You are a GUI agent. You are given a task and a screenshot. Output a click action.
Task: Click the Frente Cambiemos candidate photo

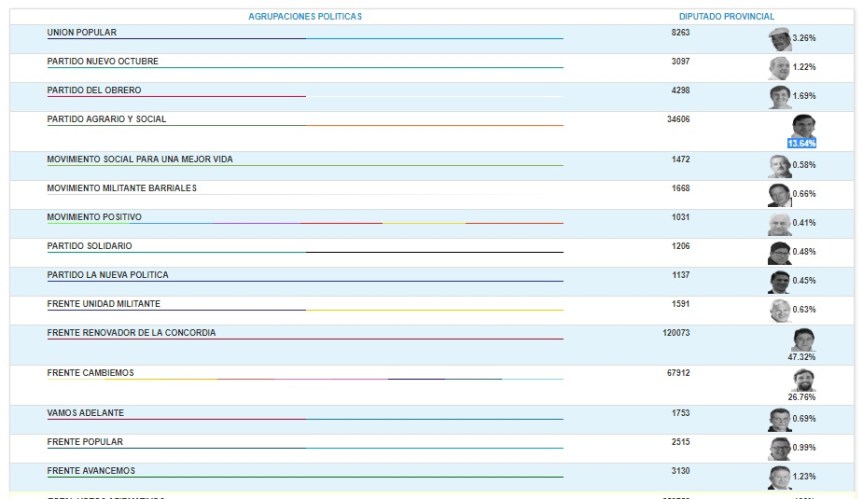[802, 380]
